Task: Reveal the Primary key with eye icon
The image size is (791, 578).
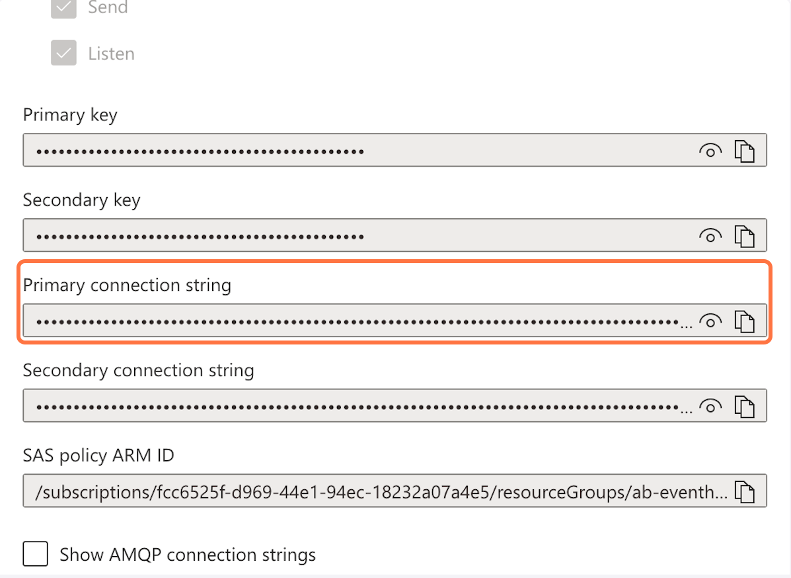Action: tap(710, 151)
